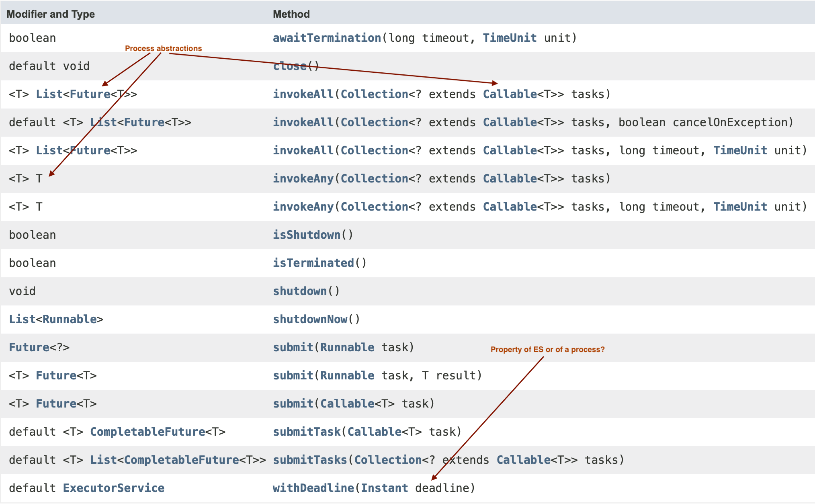Click the close() method link
The height and width of the screenshot is (504, 815).
tap(289, 66)
